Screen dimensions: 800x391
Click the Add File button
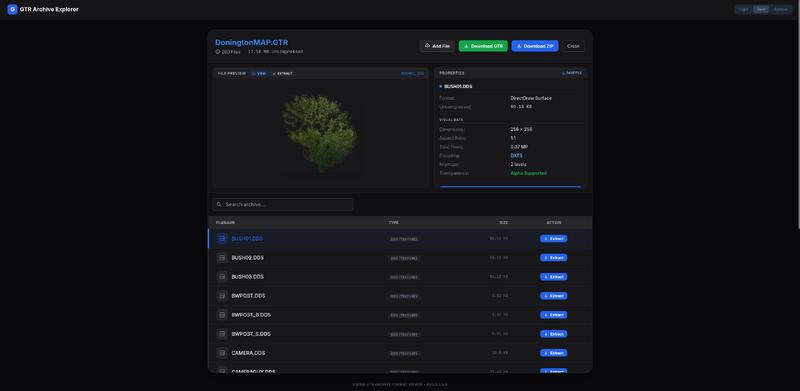[x=437, y=46]
